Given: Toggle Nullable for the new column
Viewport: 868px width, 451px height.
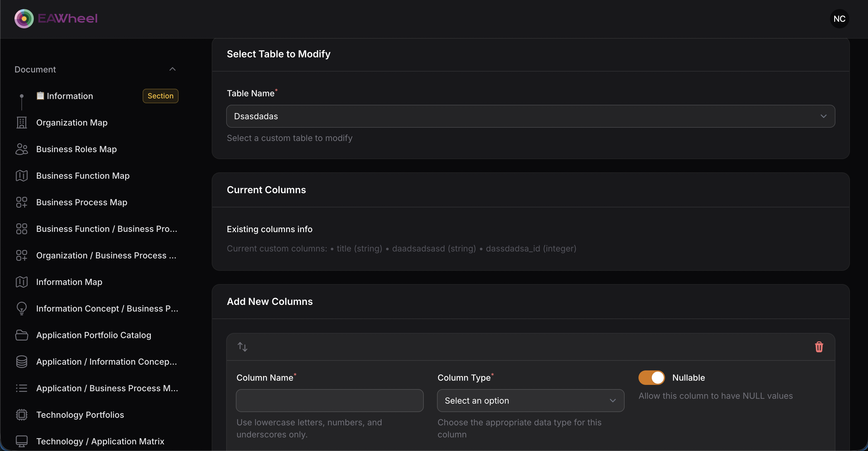Looking at the screenshot, I should [x=651, y=377].
